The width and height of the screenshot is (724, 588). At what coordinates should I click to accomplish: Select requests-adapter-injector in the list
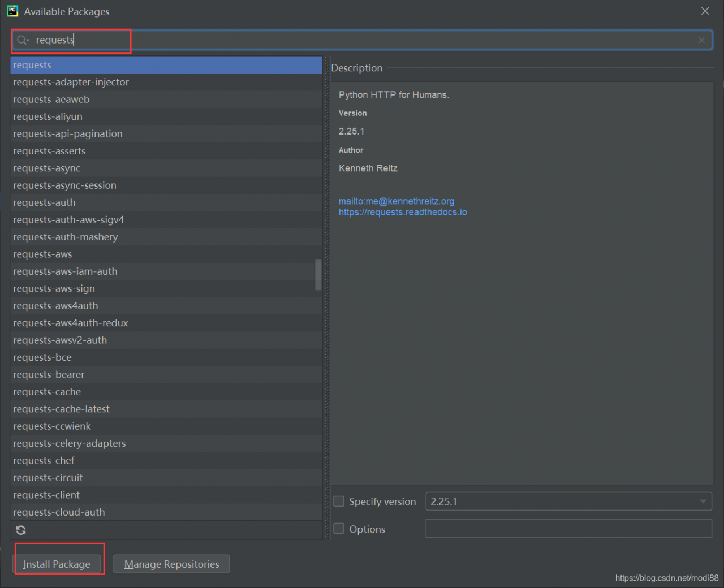point(166,82)
